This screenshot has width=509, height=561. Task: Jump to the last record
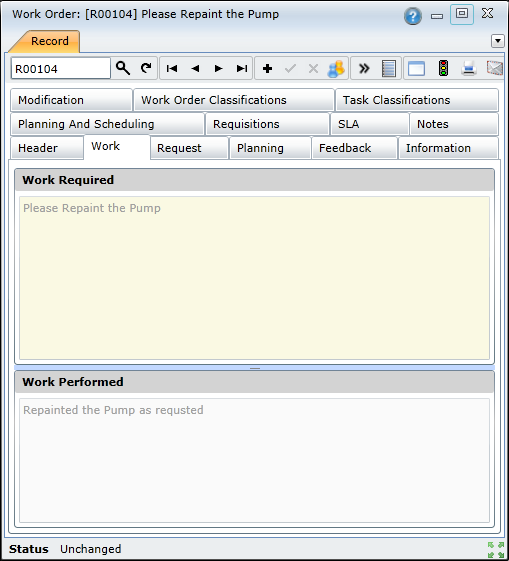(242, 68)
